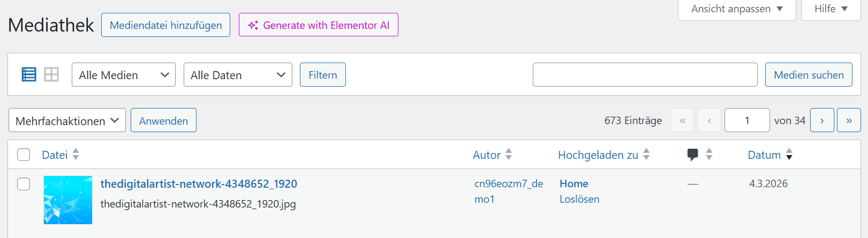Go to next page arrow

pyautogui.click(x=822, y=120)
